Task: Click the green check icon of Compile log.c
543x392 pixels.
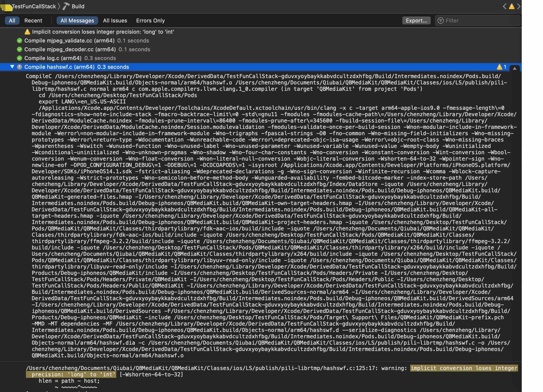Action: point(20,58)
